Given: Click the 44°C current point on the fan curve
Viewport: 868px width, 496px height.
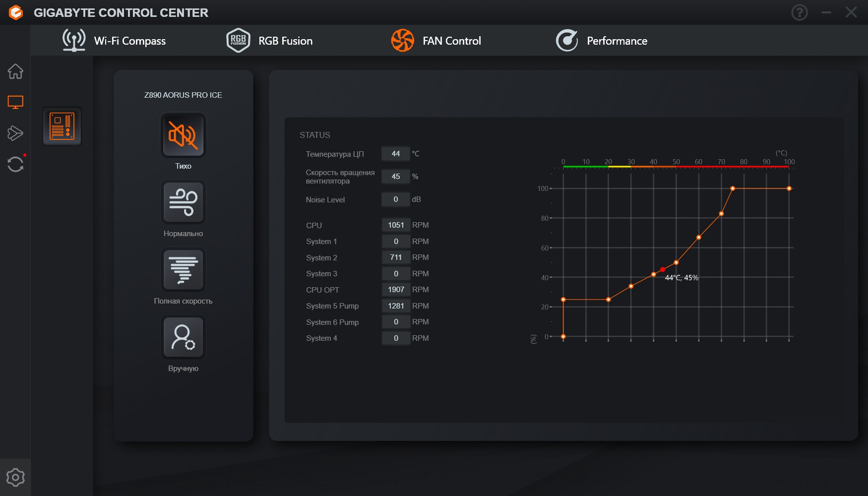Looking at the screenshot, I should [663, 270].
